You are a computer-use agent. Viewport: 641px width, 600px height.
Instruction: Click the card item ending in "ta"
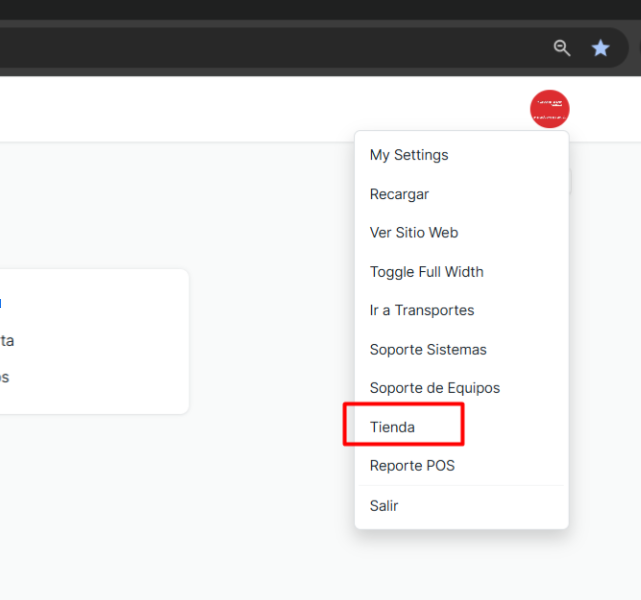[7, 341]
